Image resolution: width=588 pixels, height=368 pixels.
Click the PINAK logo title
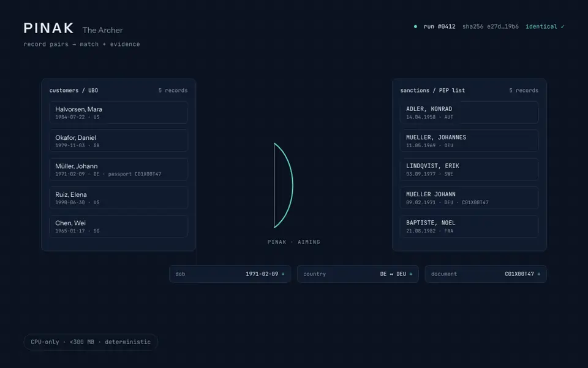click(49, 29)
